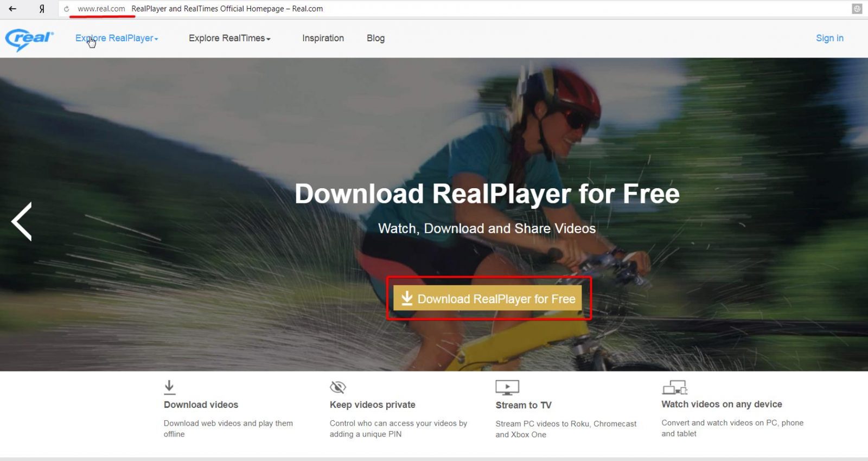Viewport: 868px width, 461px height.
Task: Click the Download videos arrow icon
Action: pyautogui.click(x=169, y=387)
